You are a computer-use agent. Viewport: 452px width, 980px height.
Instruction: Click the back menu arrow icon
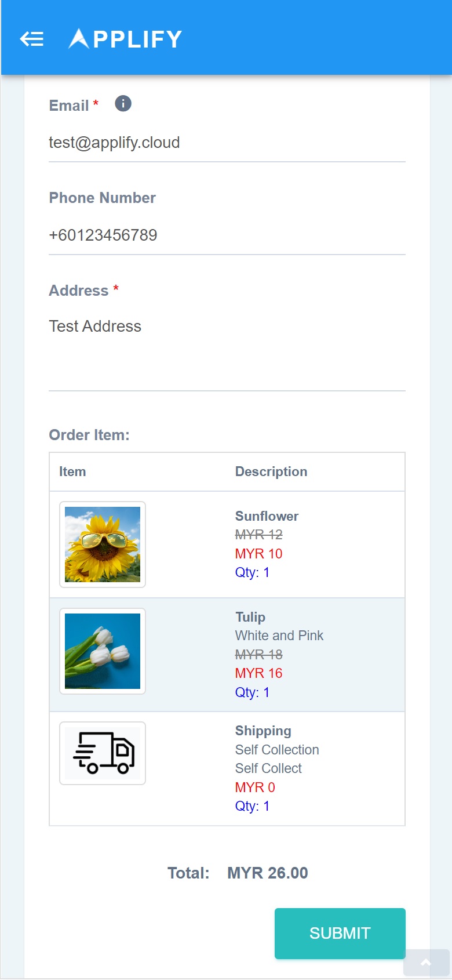pos(32,39)
